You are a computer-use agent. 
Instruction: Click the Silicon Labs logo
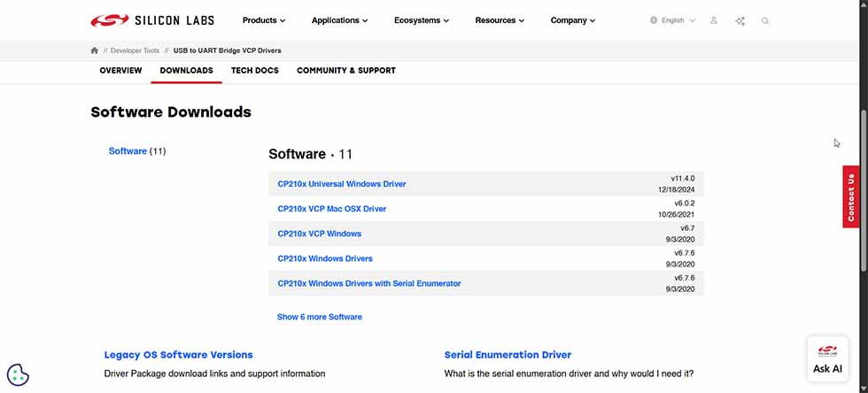point(152,20)
